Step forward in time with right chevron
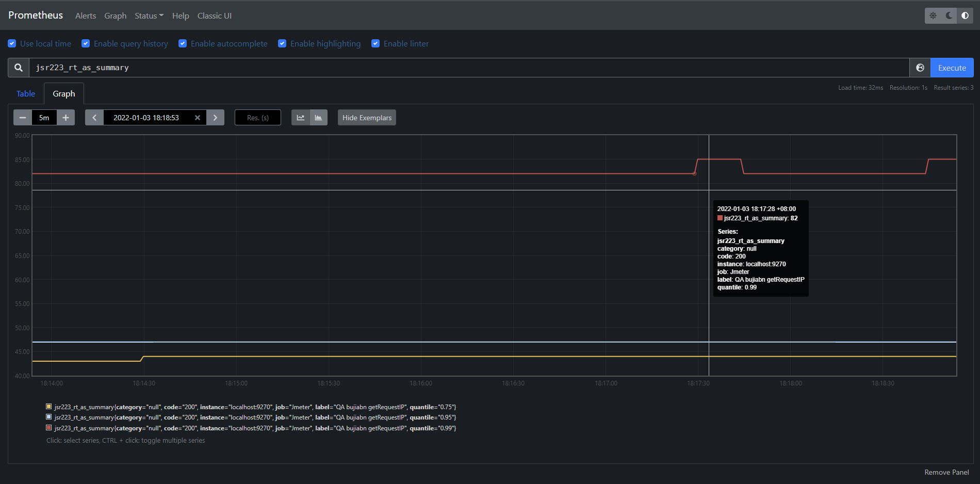The image size is (980, 484). [215, 117]
